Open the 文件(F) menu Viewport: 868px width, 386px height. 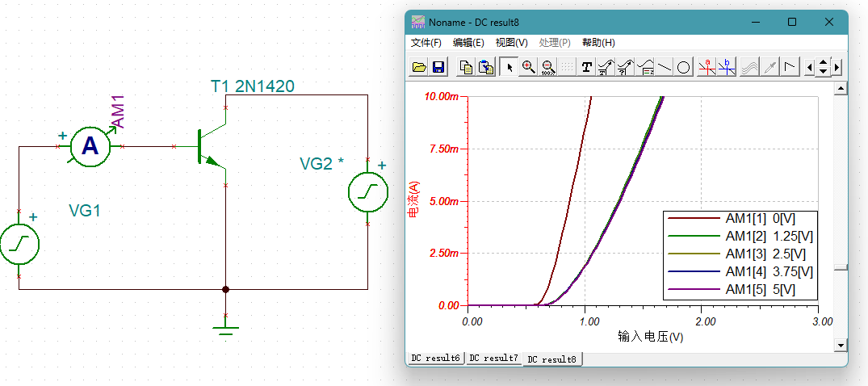coord(426,43)
